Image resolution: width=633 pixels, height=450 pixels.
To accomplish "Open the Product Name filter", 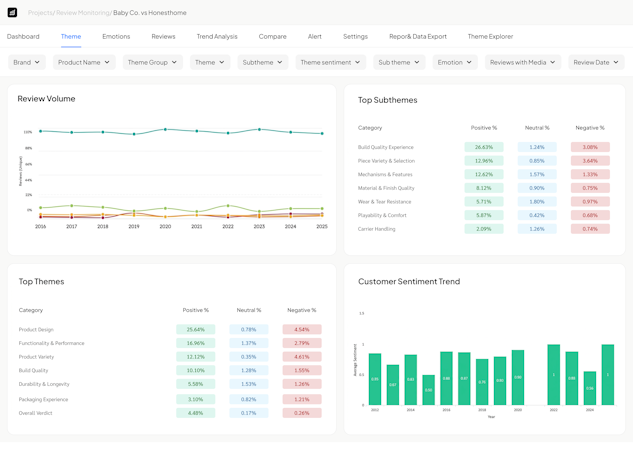I will (x=84, y=62).
